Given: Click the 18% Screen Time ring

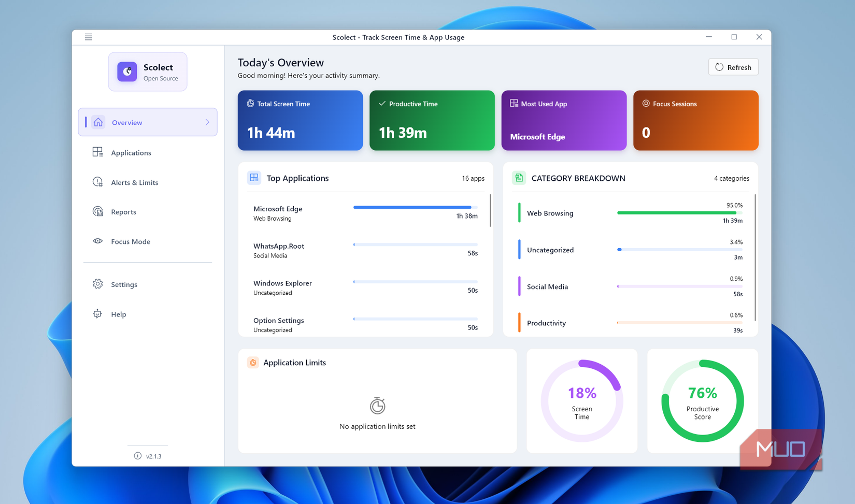Looking at the screenshot, I should pos(582,401).
